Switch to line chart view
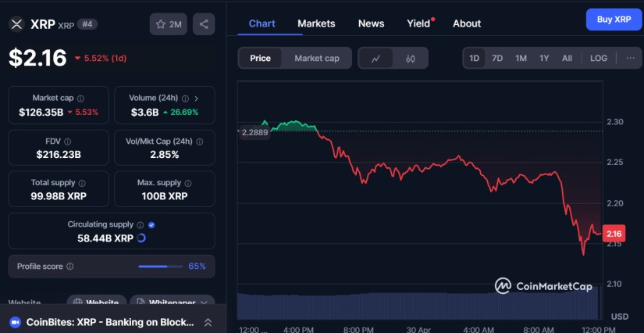Image resolution: width=644 pixels, height=333 pixels. (x=376, y=59)
